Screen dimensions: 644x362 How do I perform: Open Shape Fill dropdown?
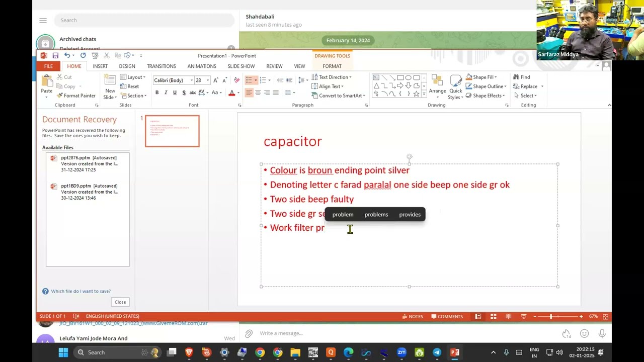point(481,77)
